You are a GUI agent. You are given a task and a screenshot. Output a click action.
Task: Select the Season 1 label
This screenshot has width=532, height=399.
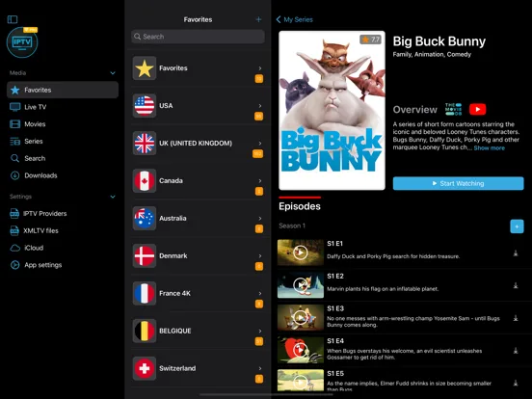click(292, 226)
